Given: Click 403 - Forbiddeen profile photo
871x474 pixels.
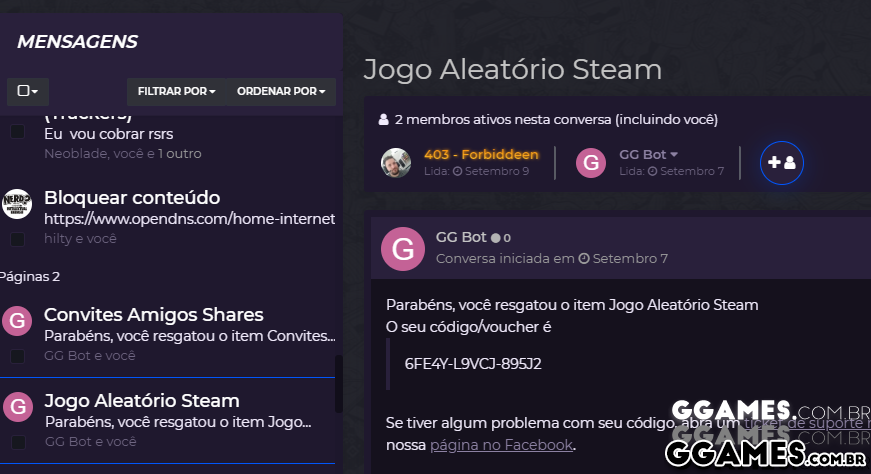Looking at the screenshot, I should [396, 163].
